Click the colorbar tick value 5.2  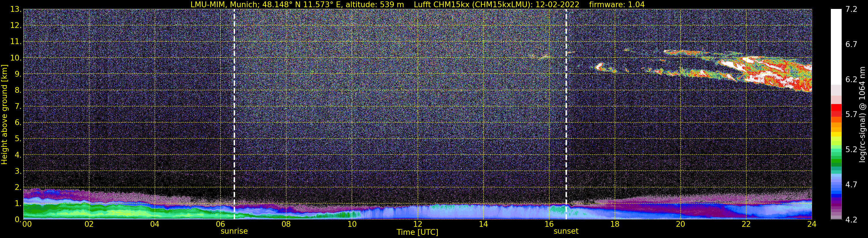(x=851, y=150)
